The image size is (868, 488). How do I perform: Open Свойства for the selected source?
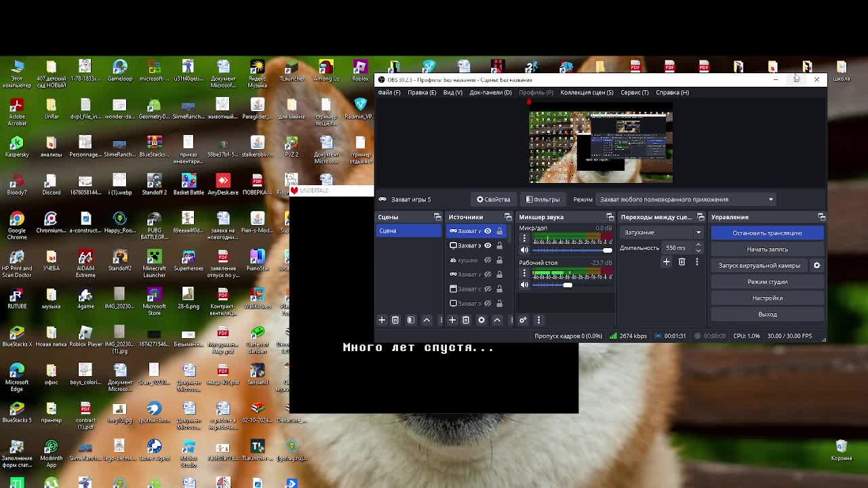pyautogui.click(x=493, y=199)
